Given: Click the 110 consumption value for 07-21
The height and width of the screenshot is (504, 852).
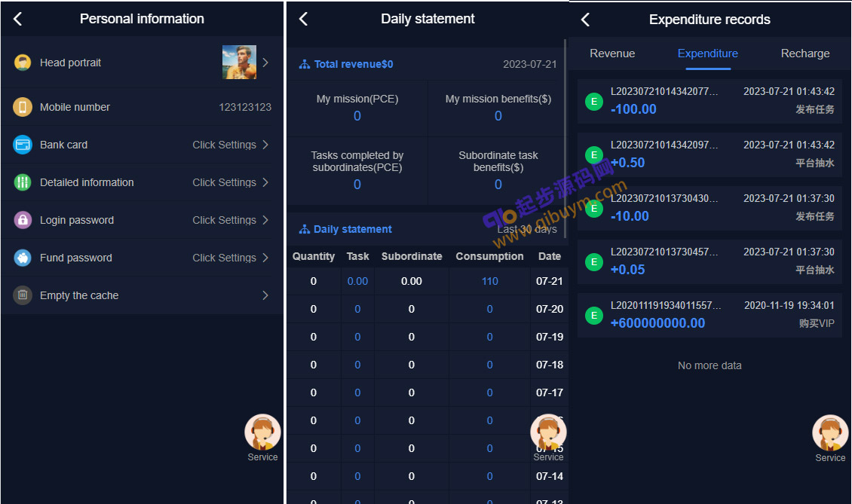Looking at the screenshot, I should tap(489, 281).
